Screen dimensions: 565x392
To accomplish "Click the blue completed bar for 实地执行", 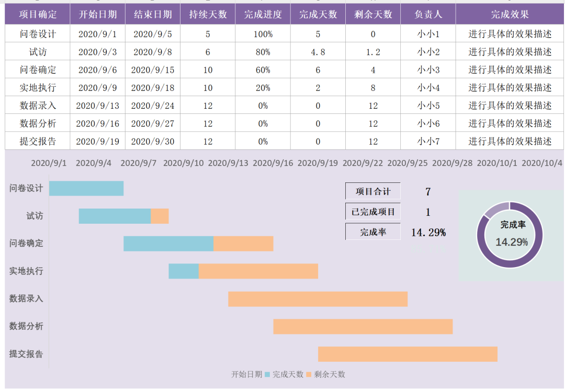I will (x=184, y=271).
